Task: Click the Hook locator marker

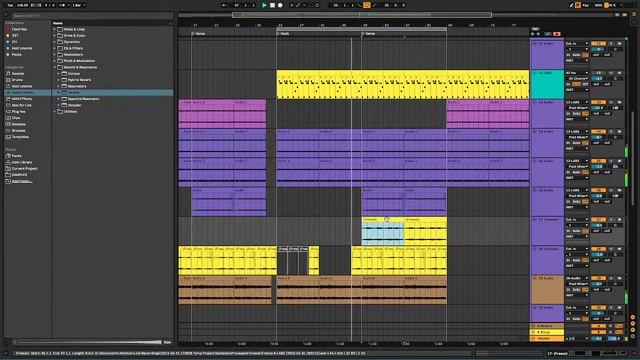Action: [283, 33]
